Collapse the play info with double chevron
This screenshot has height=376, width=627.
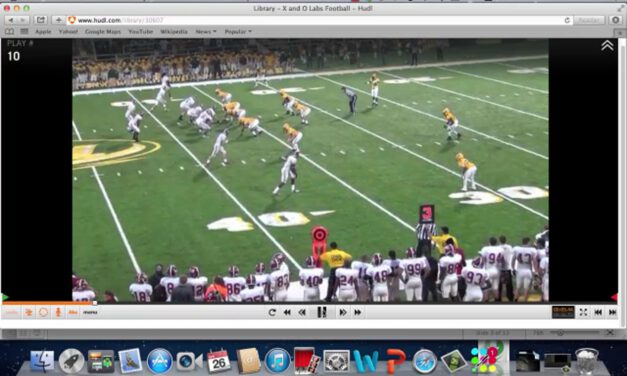click(607, 46)
